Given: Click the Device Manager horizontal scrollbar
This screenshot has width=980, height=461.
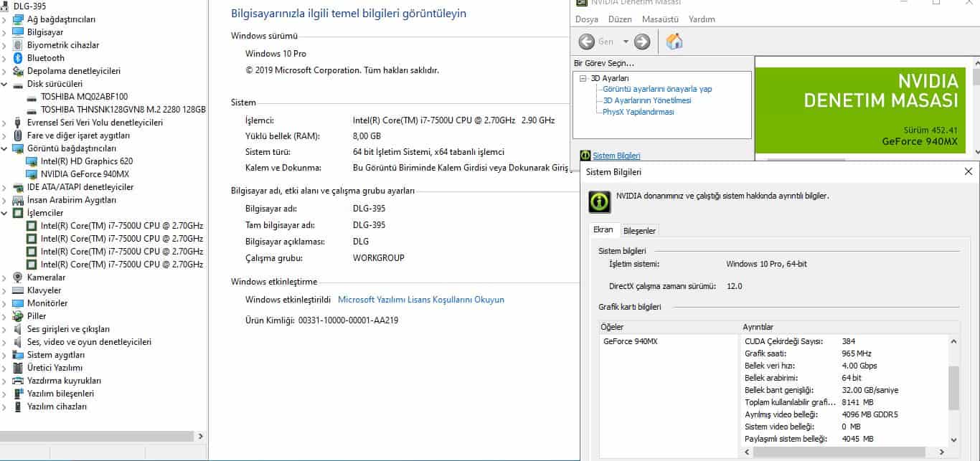Looking at the screenshot, I should coord(97,436).
